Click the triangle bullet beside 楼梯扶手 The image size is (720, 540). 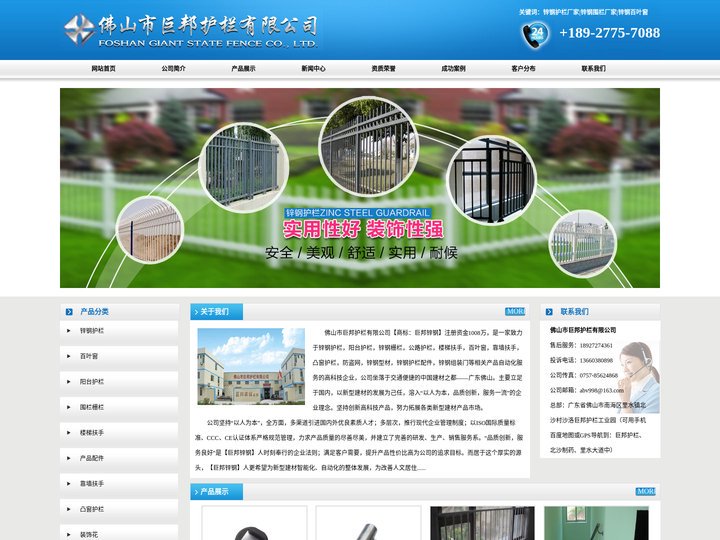pyautogui.click(x=69, y=433)
